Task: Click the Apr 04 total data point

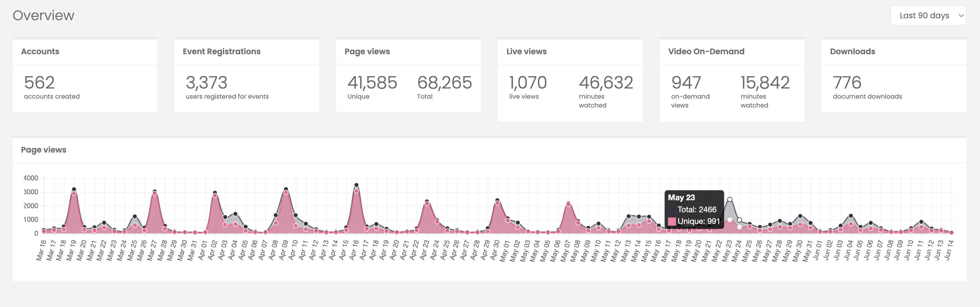Action: tap(235, 214)
